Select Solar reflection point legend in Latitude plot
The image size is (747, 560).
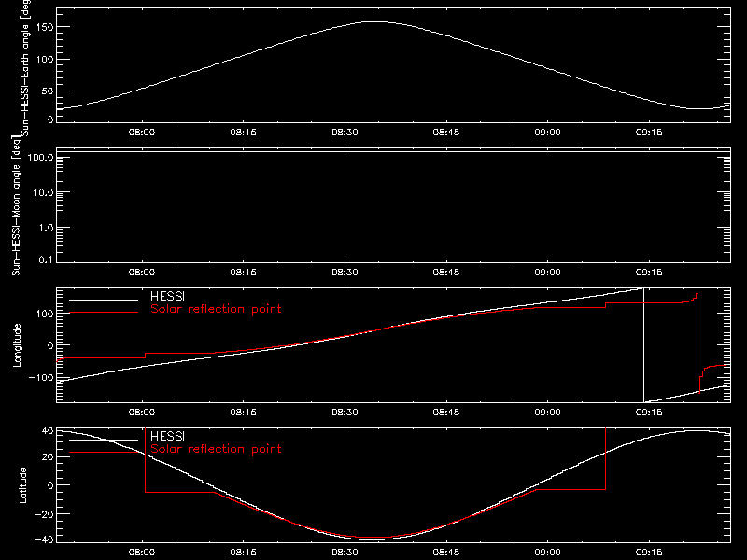pyautogui.click(x=216, y=449)
